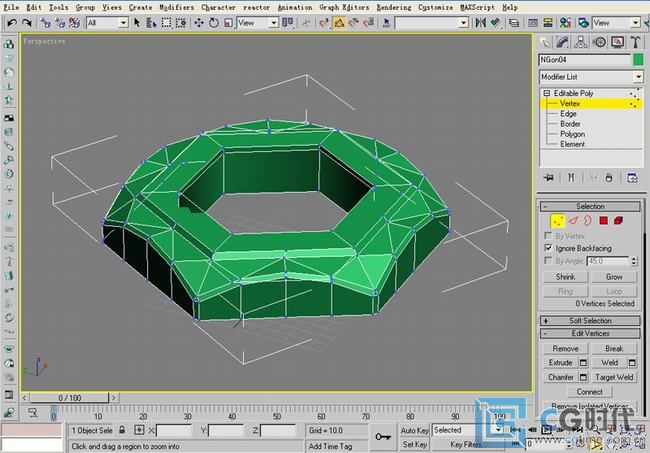Open the Hierarchy command panel tab
650x453 pixels.
581,42
